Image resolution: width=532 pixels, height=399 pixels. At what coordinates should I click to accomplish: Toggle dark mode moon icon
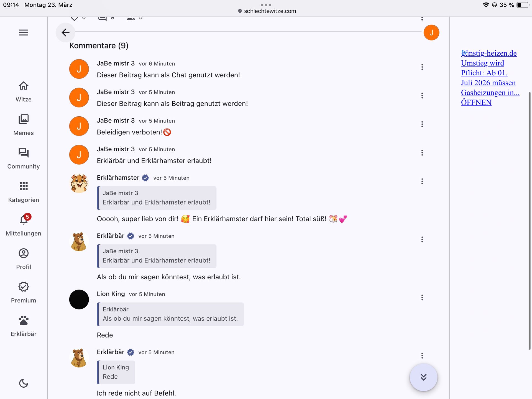[x=24, y=383]
